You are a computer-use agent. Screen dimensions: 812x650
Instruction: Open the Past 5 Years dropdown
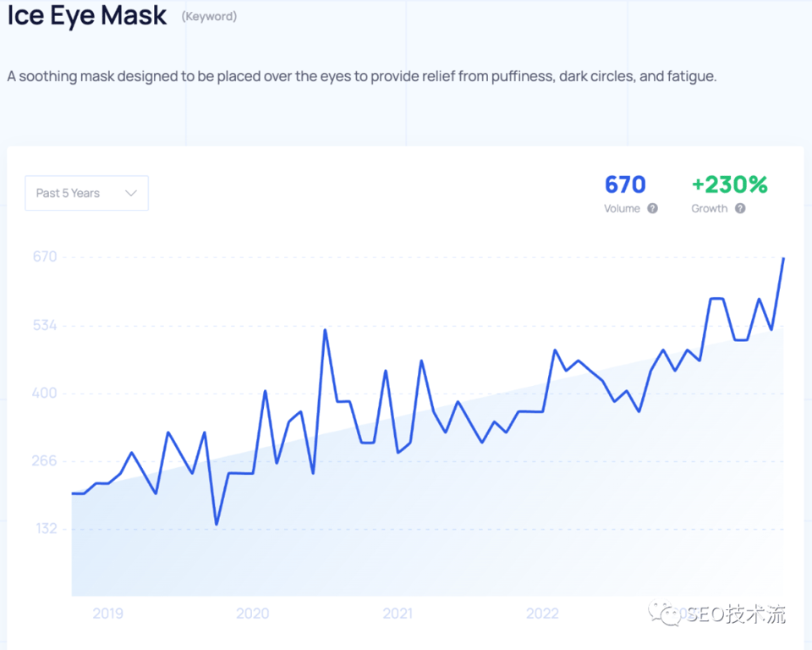point(86,193)
